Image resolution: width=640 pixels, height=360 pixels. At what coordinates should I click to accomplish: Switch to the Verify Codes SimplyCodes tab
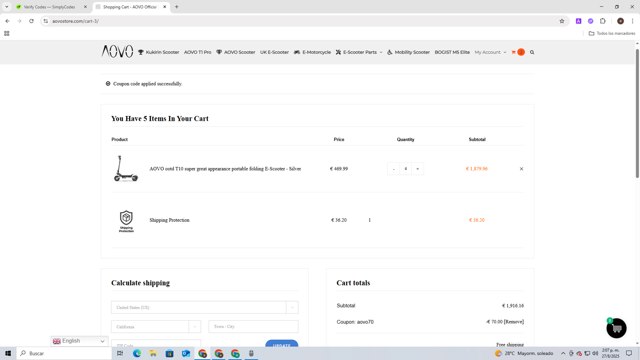pos(49,7)
